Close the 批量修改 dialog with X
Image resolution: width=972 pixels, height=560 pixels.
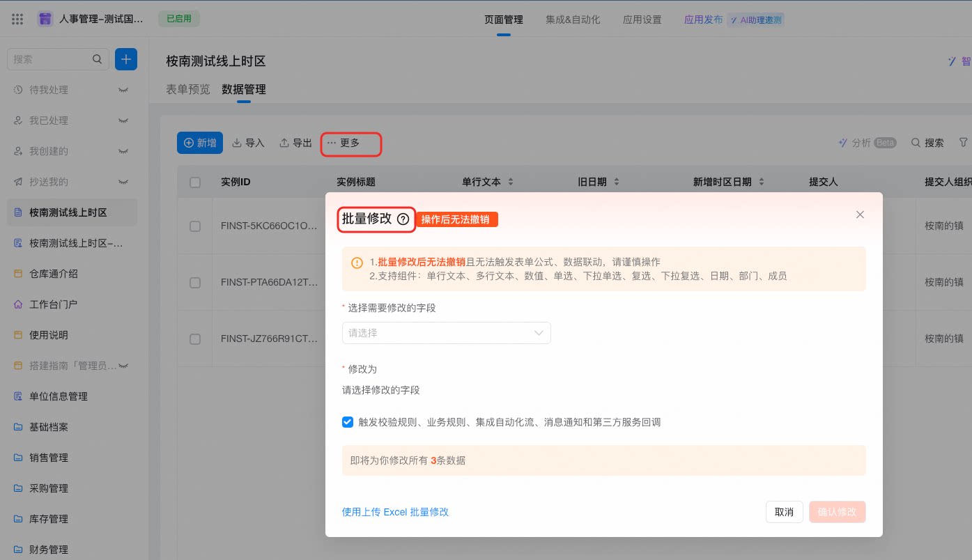[860, 215]
